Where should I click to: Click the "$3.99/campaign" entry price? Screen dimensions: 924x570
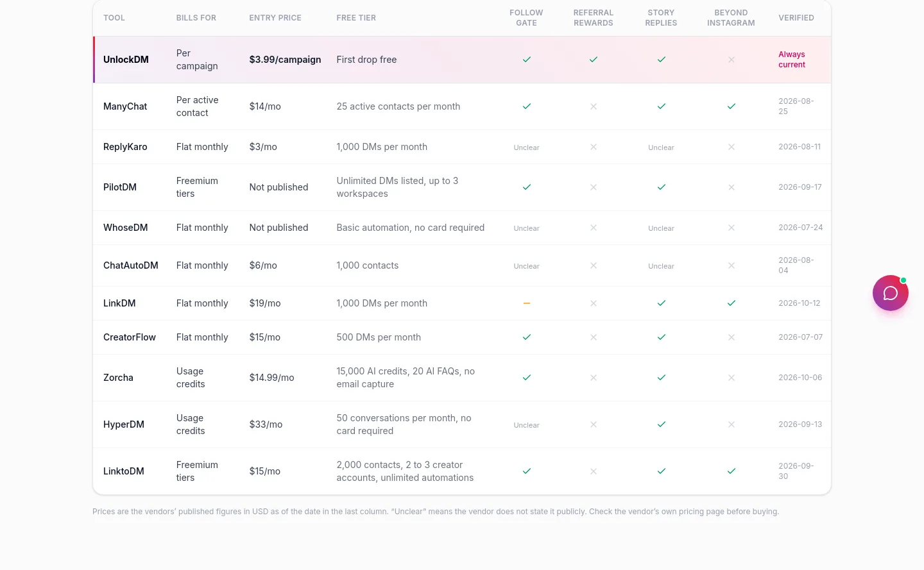[285, 60]
